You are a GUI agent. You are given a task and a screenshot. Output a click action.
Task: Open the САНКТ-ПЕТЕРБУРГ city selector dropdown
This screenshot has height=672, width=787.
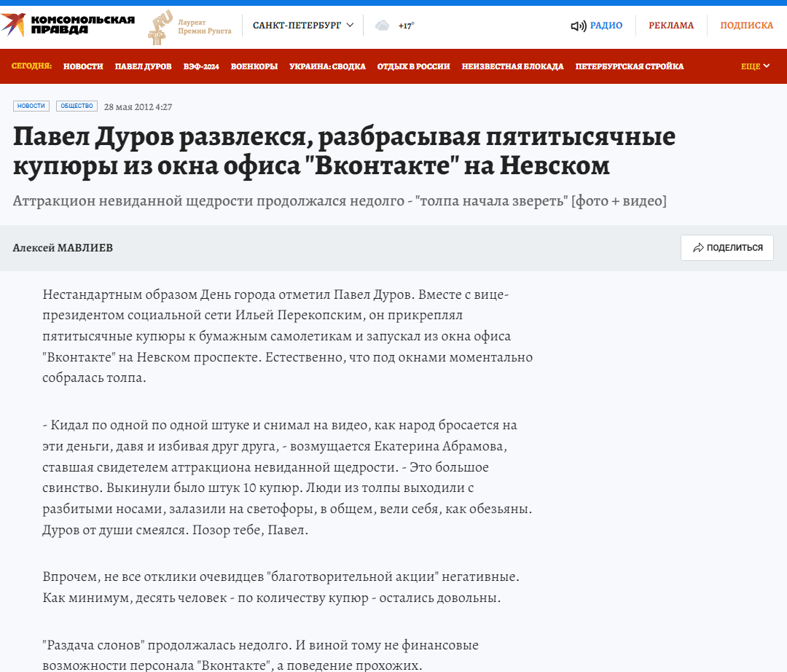[301, 24]
